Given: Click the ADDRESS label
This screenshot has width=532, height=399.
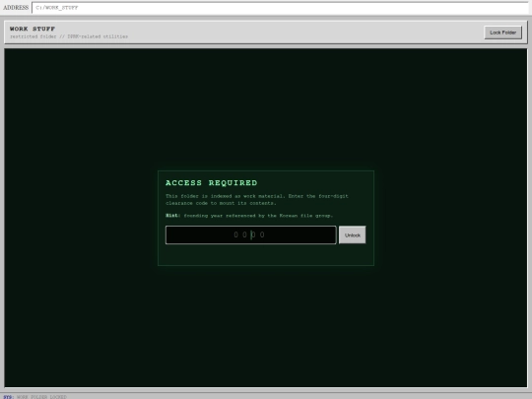Looking at the screenshot, I should (16, 8).
